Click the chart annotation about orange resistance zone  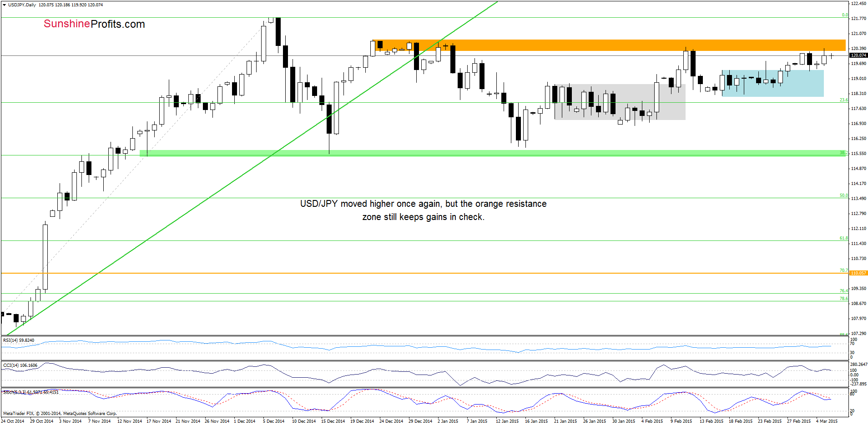point(423,210)
